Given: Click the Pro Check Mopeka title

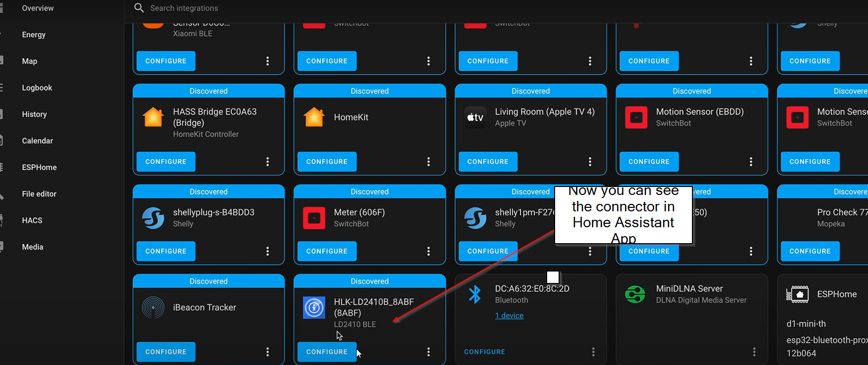Looking at the screenshot, I should tap(842, 212).
